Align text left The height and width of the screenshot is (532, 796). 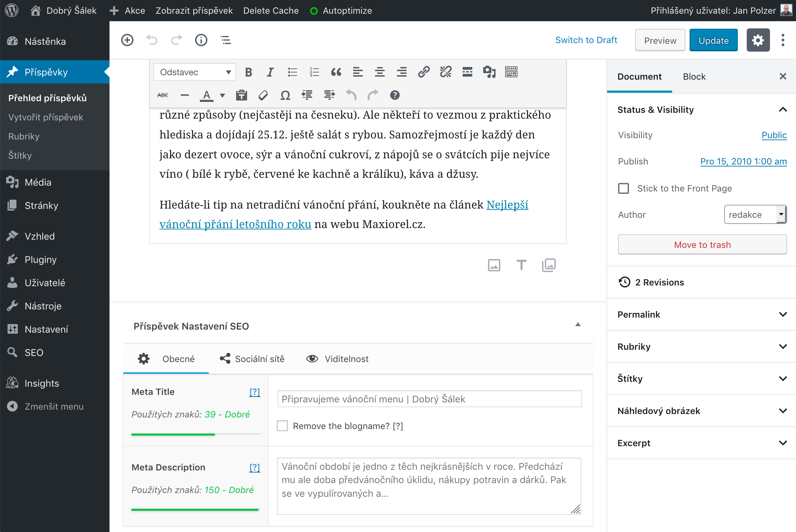(358, 72)
